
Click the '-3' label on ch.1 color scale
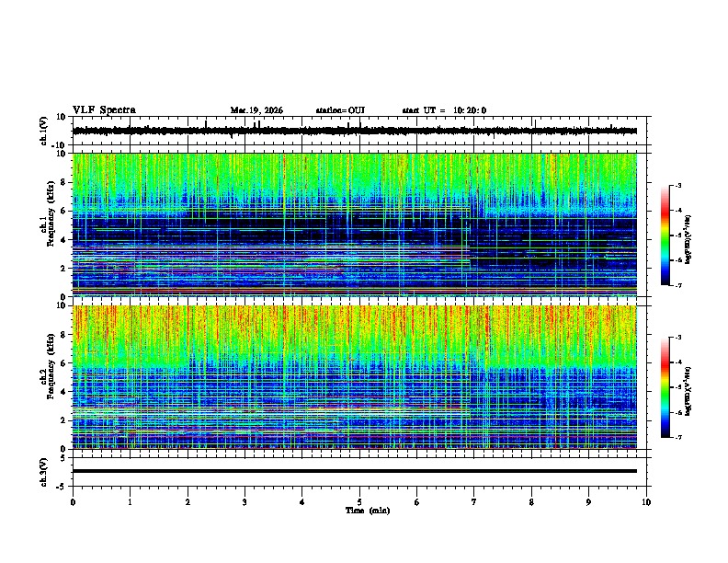pyautogui.click(x=677, y=185)
